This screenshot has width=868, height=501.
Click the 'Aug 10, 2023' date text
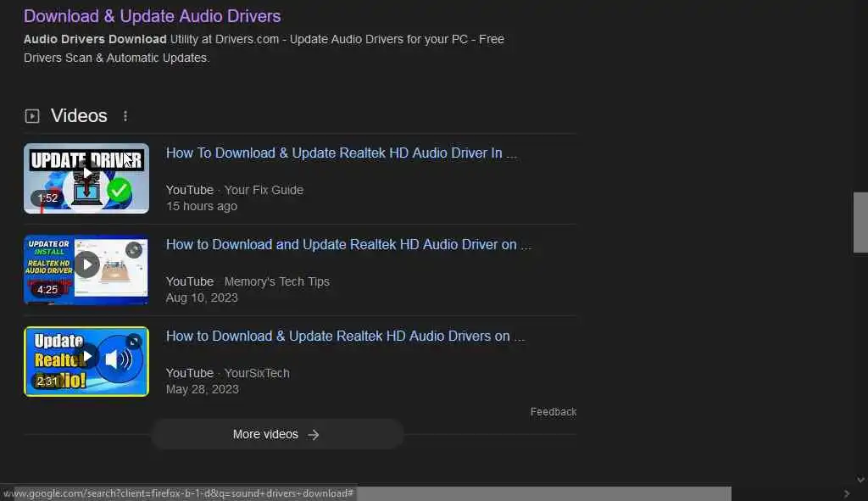(202, 298)
